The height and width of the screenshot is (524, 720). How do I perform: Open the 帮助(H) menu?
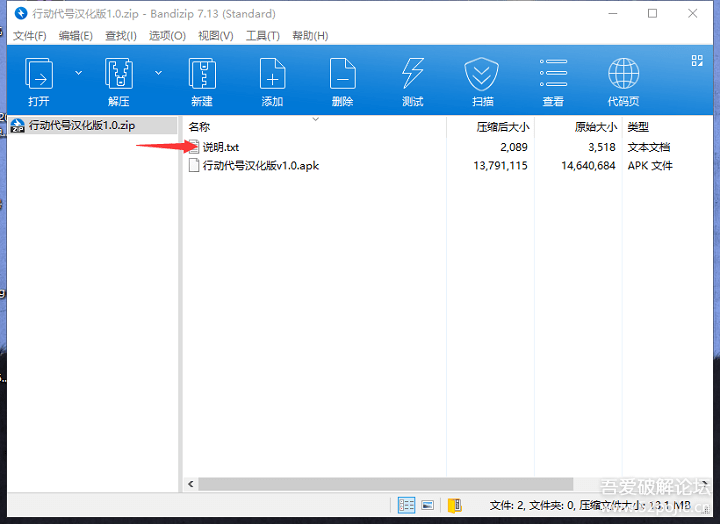pos(310,36)
